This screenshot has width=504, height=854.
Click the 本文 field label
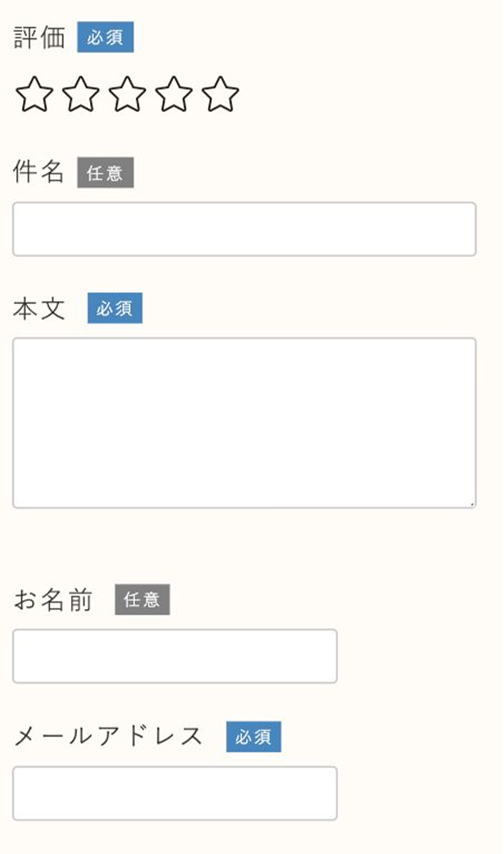(39, 310)
